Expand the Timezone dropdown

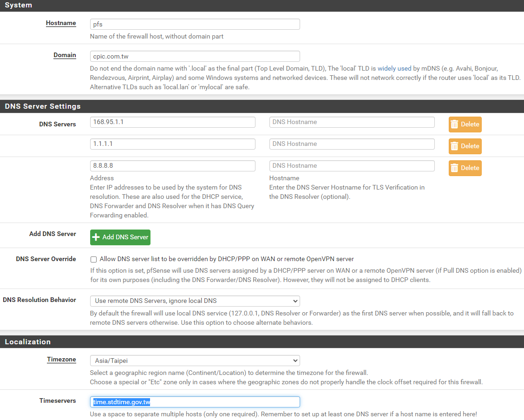tap(195, 361)
